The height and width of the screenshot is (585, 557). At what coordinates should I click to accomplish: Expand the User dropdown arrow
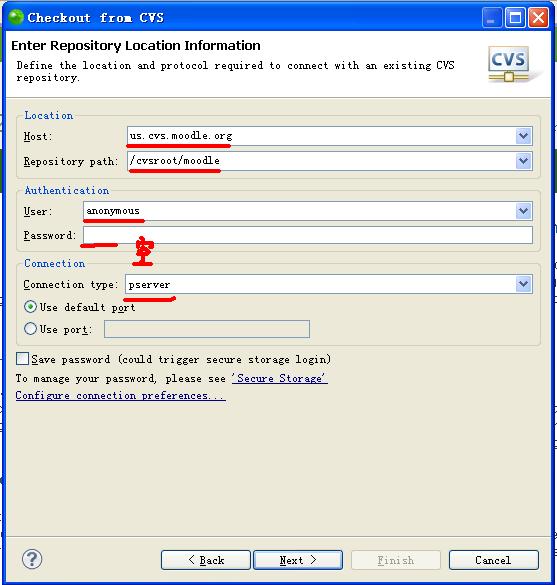click(x=523, y=211)
